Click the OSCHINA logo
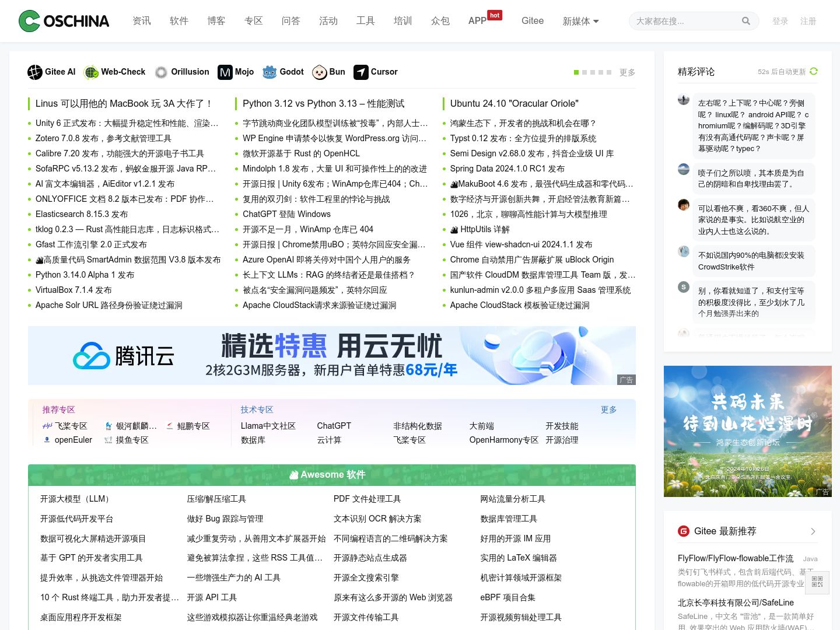This screenshot has width=840, height=630. click(64, 21)
